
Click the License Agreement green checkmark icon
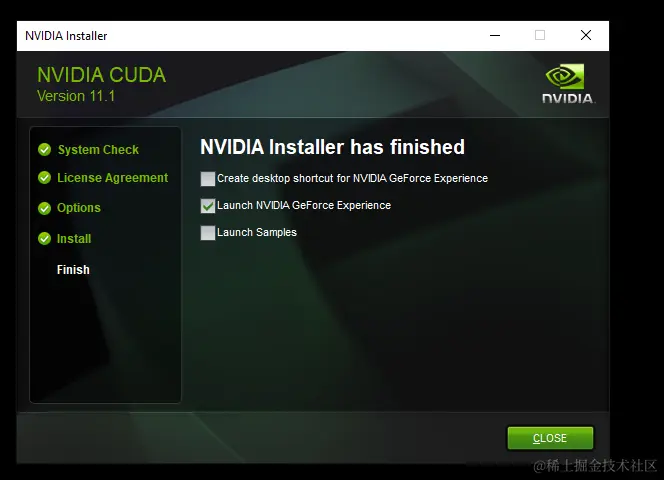44,178
